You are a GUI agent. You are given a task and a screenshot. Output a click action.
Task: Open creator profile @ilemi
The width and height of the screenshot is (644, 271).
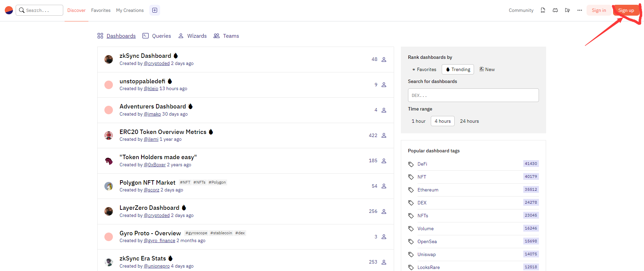(151, 139)
